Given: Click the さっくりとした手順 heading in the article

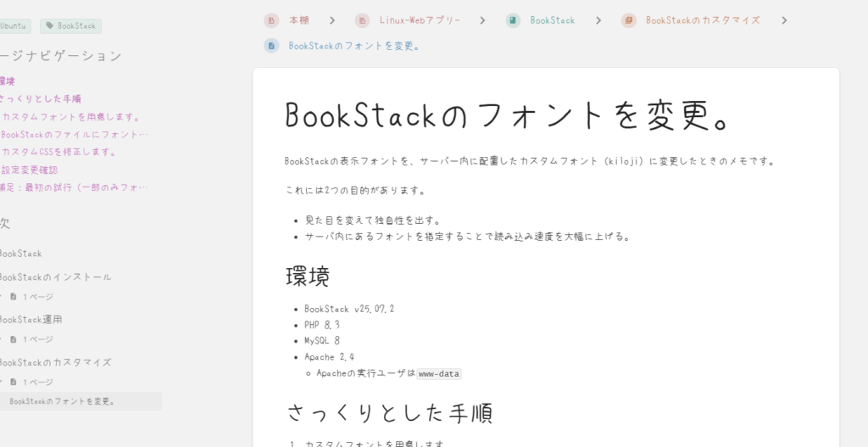Looking at the screenshot, I should click(x=390, y=413).
